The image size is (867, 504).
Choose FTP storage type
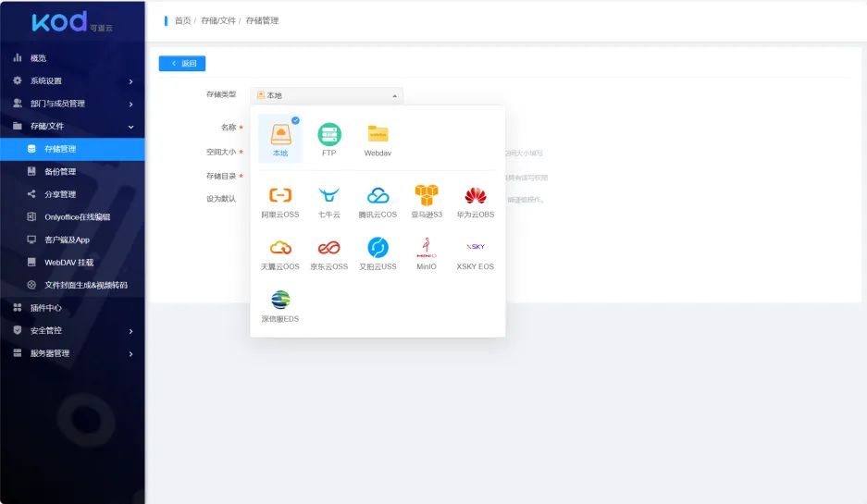[x=329, y=140]
